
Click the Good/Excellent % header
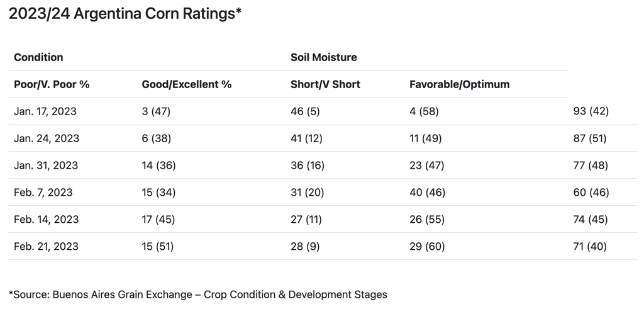(187, 84)
